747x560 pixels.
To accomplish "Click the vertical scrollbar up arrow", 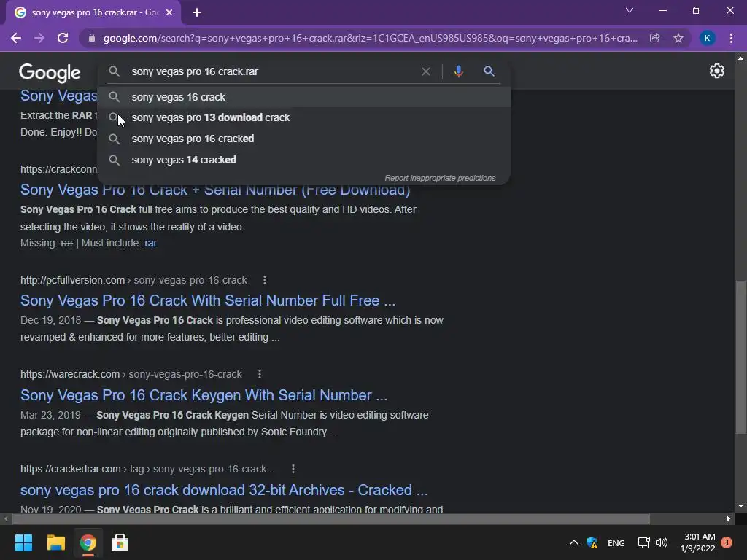I will pos(740,58).
